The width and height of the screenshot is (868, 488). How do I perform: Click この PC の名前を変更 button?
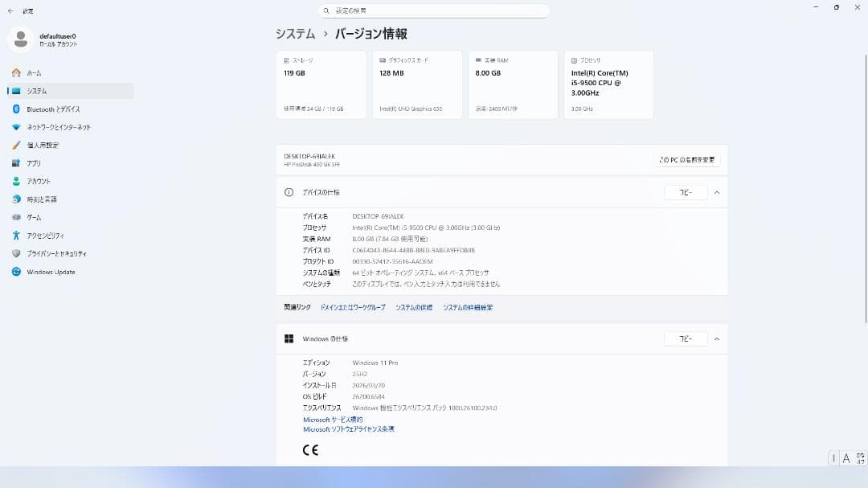[686, 159]
